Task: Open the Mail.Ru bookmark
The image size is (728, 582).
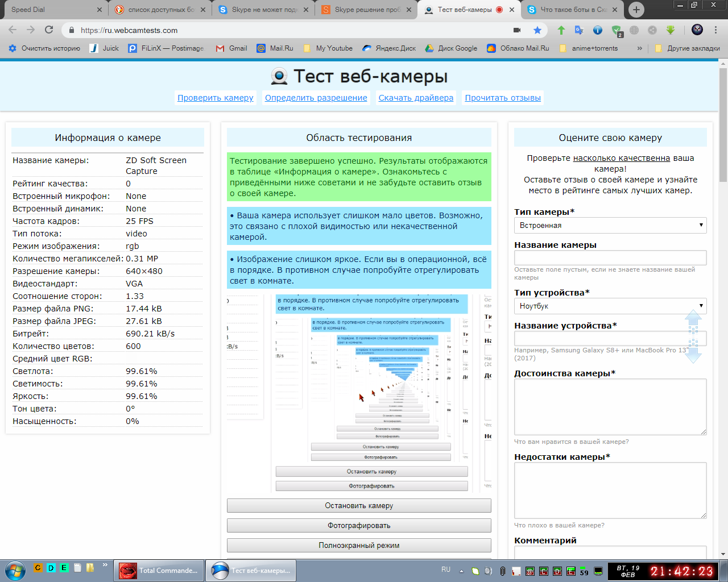Action: click(x=275, y=48)
